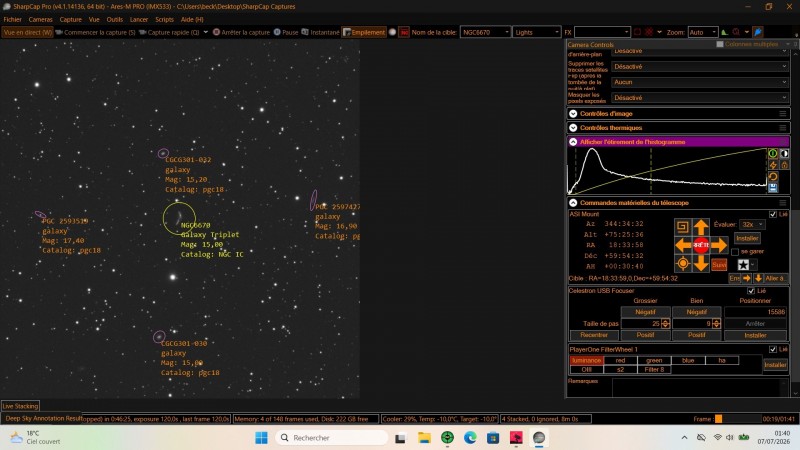This screenshot has height=450, width=800.
Task: Save histogram settings with floppy disk icon
Action: 773,188
